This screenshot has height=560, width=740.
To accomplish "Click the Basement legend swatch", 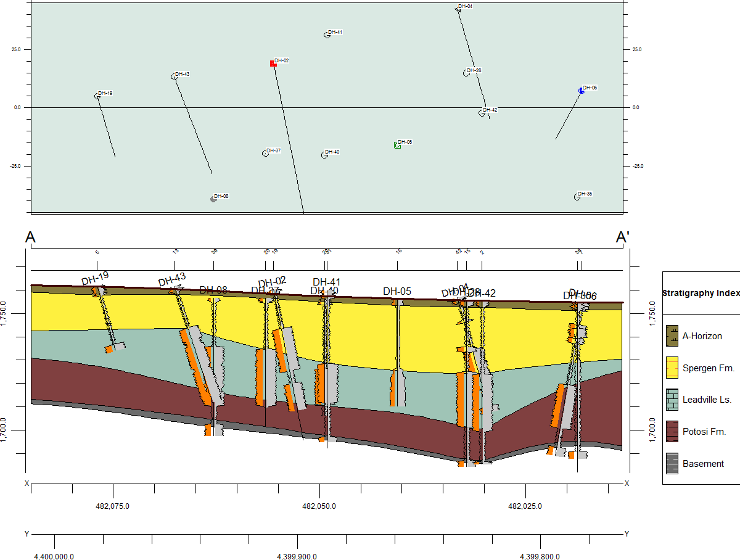I will (x=672, y=464).
